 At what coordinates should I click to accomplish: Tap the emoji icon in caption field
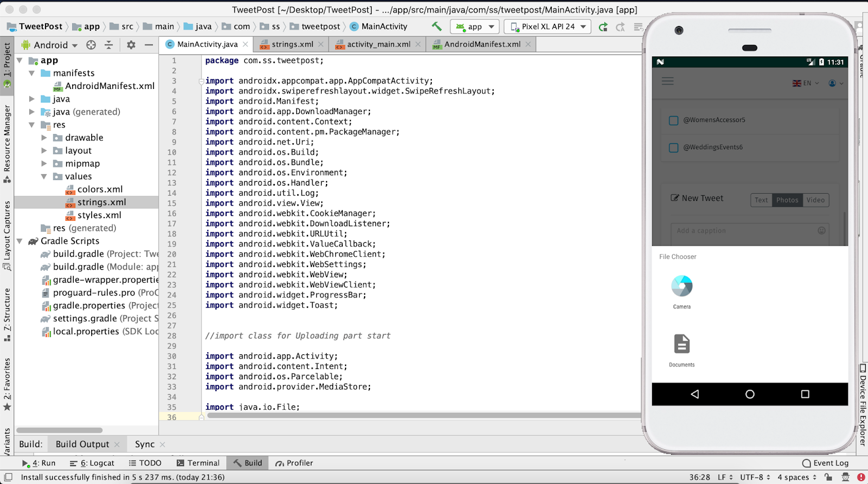click(x=821, y=231)
